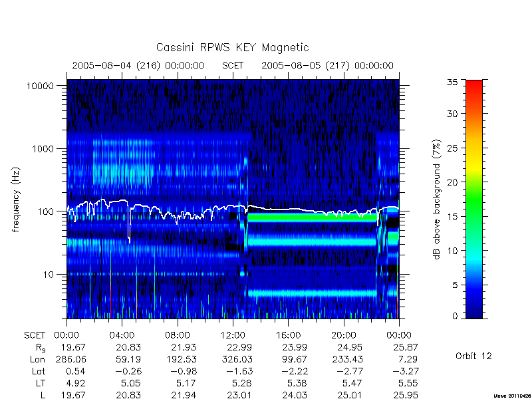Click the 'Cassini RPWS KEY Magnetic' title
532x399 pixels.
click(232, 47)
